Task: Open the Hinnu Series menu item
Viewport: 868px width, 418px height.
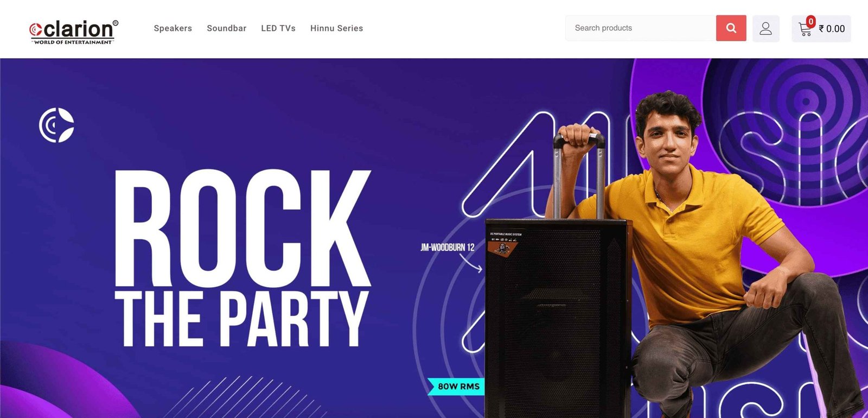Action: click(336, 28)
